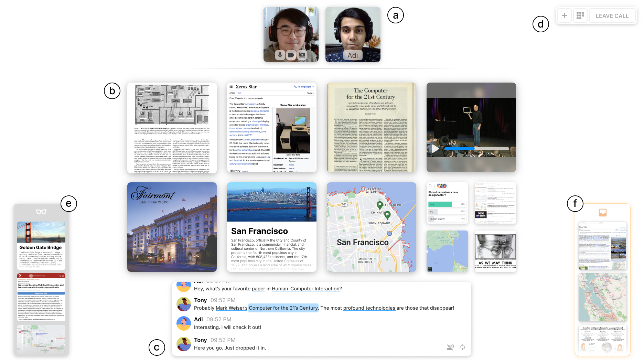644x364 pixels.
Task: Vote I DON'T KNOW in the poll
Action: coord(447,219)
